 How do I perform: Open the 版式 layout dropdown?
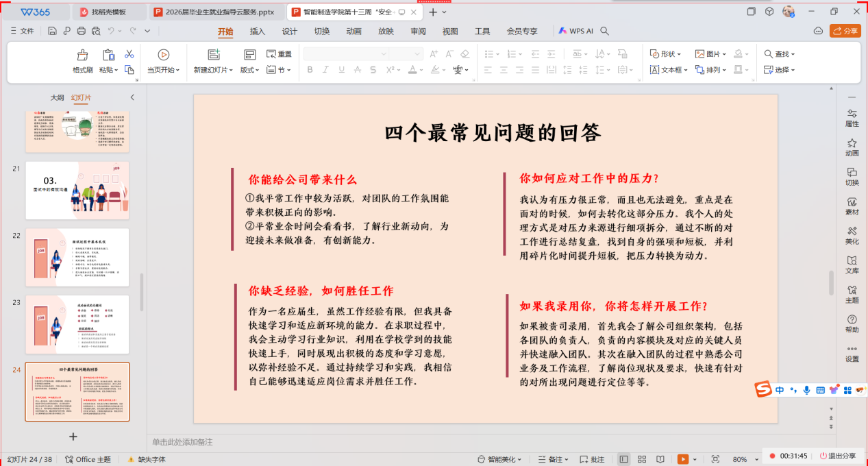point(249,70)
